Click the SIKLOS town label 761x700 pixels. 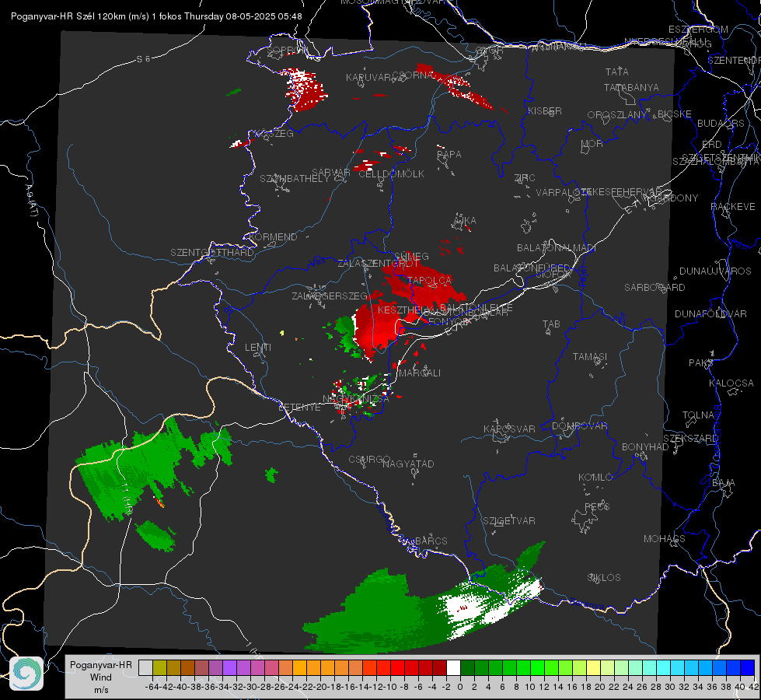tap(604, 578)
